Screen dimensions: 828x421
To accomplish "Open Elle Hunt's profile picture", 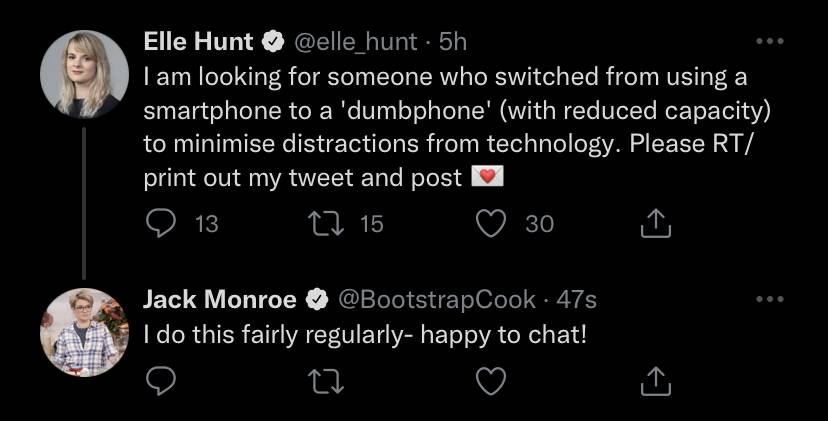I will pos(84,74).
